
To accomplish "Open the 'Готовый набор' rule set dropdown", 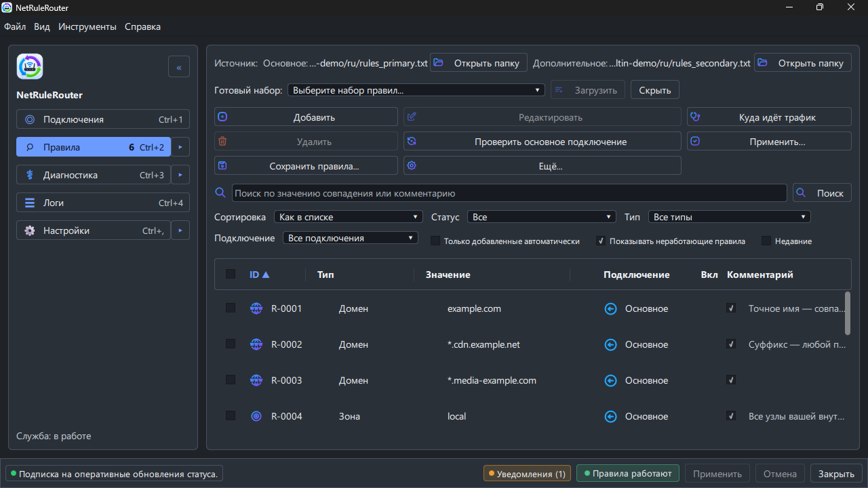I will pos(416,89).
